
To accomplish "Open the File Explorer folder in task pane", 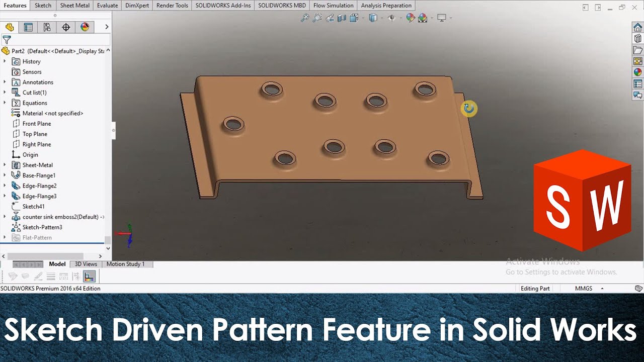I will [x=637, y=50].
